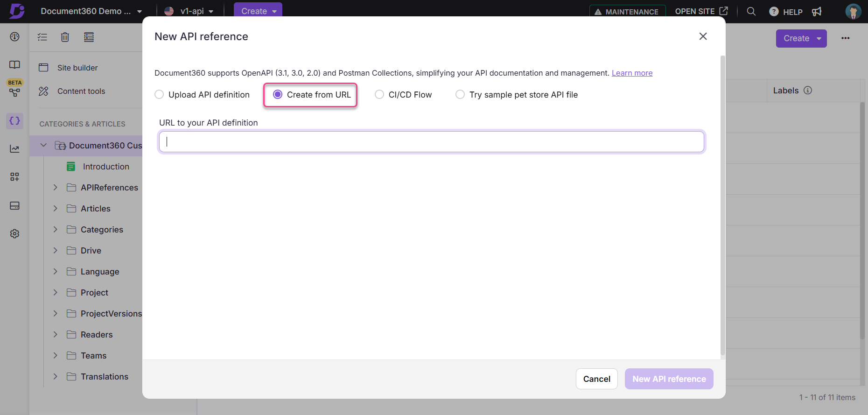Viewport: 868px width, 415px height.
Task: Click the recycle bin trash icon
Action: tap(65, 37)
